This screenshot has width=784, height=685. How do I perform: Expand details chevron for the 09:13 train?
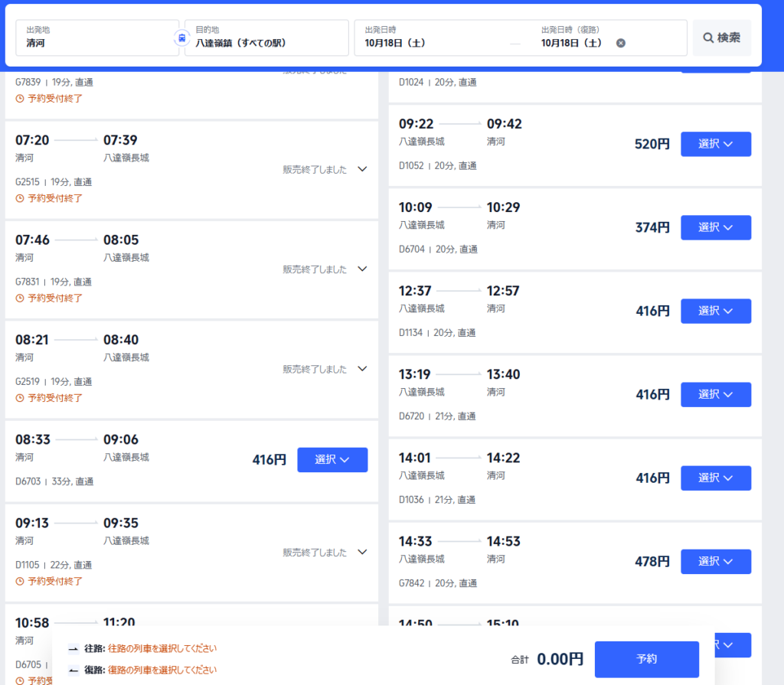(363, 552)
